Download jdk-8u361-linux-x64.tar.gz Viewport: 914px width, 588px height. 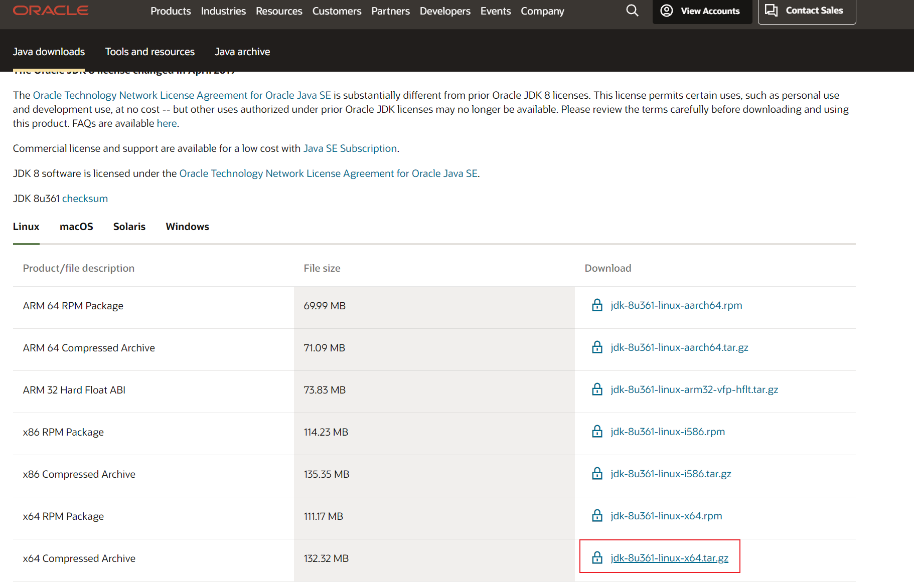669,558
